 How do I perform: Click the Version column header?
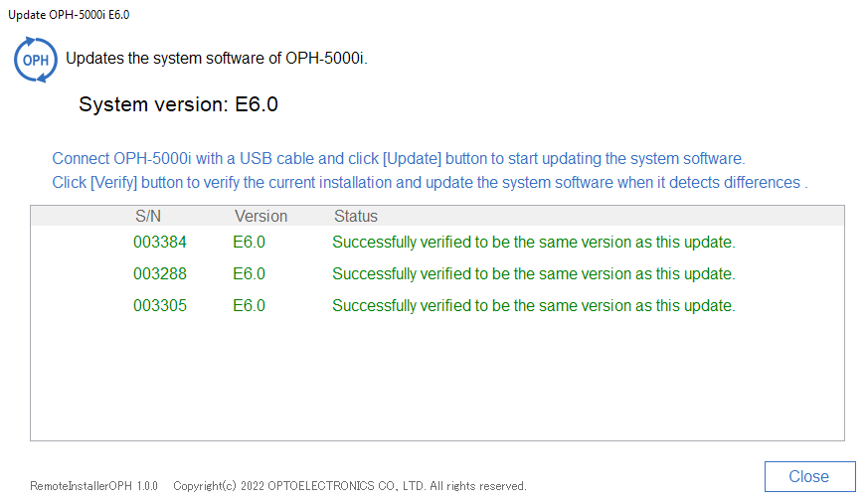click(260, 216)
